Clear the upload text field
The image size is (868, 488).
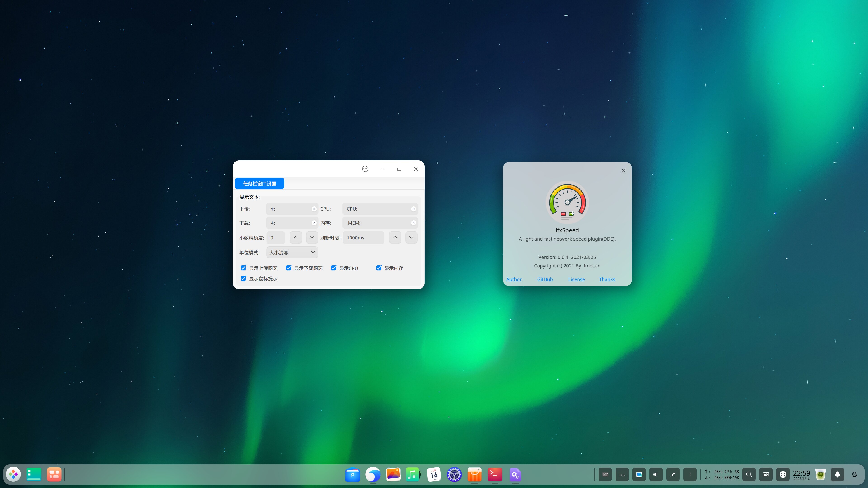314,209
